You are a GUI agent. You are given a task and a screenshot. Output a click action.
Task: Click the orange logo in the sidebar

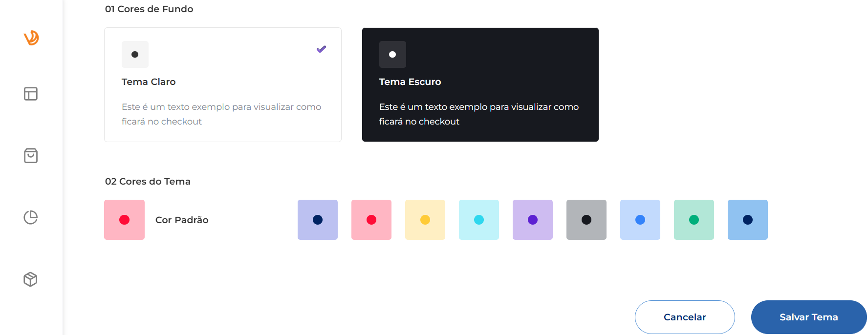coord(31,38)
